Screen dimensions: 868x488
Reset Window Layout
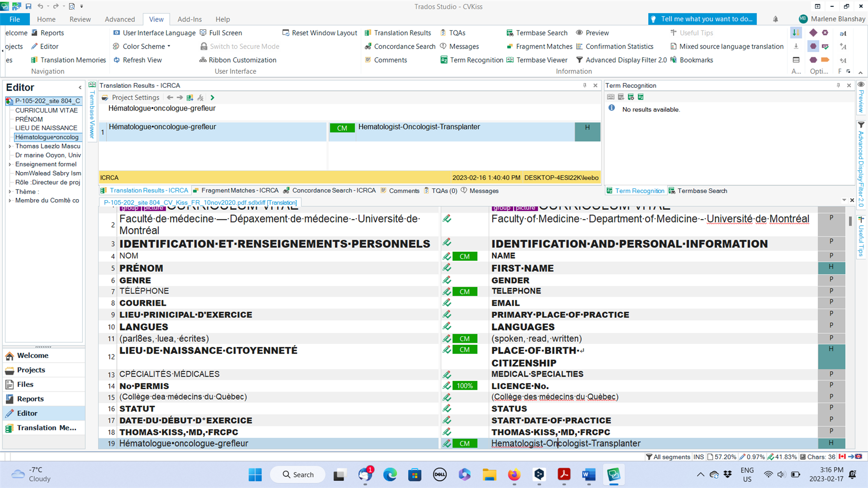coord(320,33)
